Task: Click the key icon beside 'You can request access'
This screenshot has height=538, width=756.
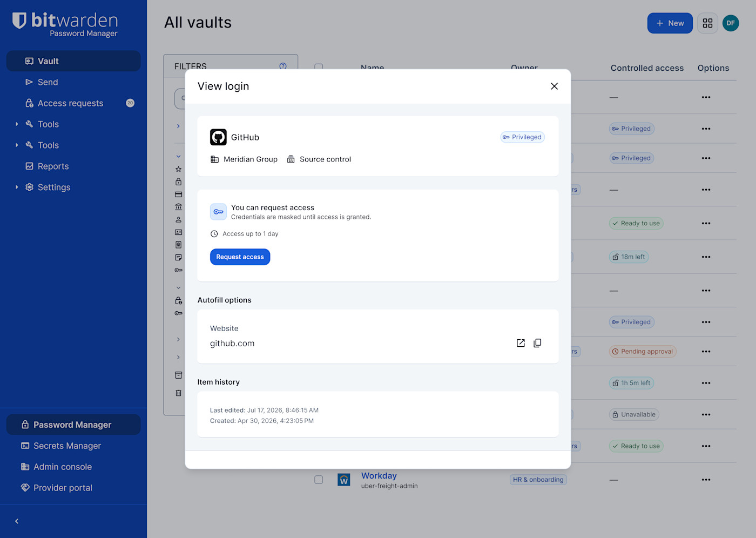Action: 218,212
